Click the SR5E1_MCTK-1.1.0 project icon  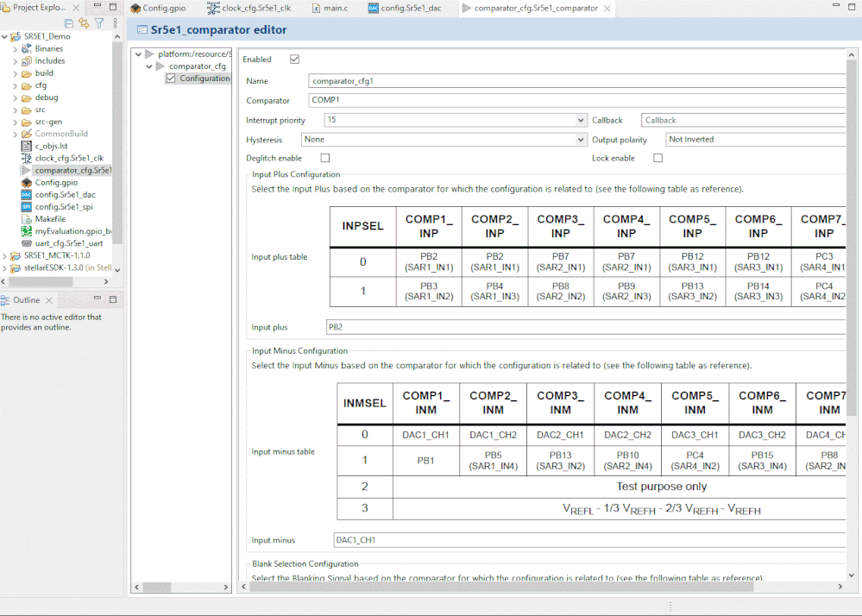[x=16, y=255]
